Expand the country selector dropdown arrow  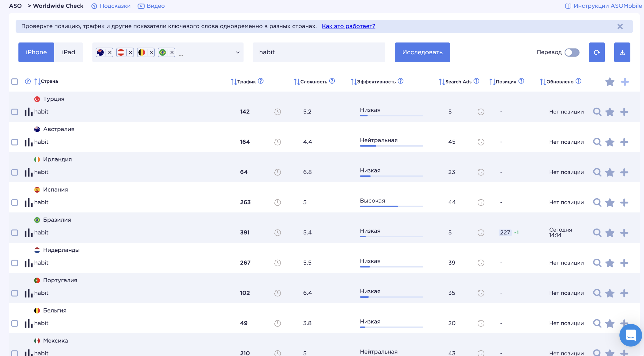(237, 53)
